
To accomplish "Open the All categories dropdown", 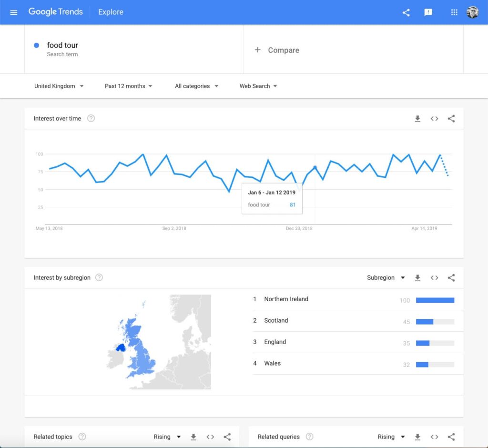I will 196,86.
